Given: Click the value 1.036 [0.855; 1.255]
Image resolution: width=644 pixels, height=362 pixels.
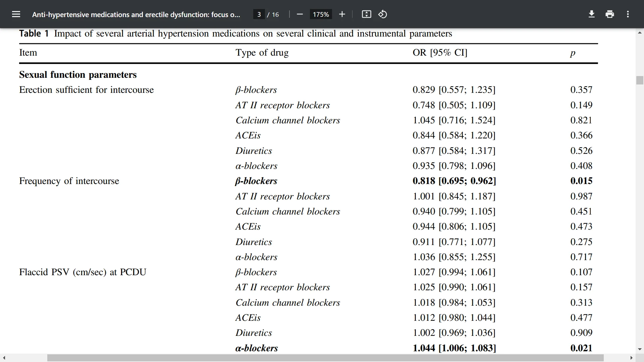Looking at the screenshot, I should click(x=454, y=257).
